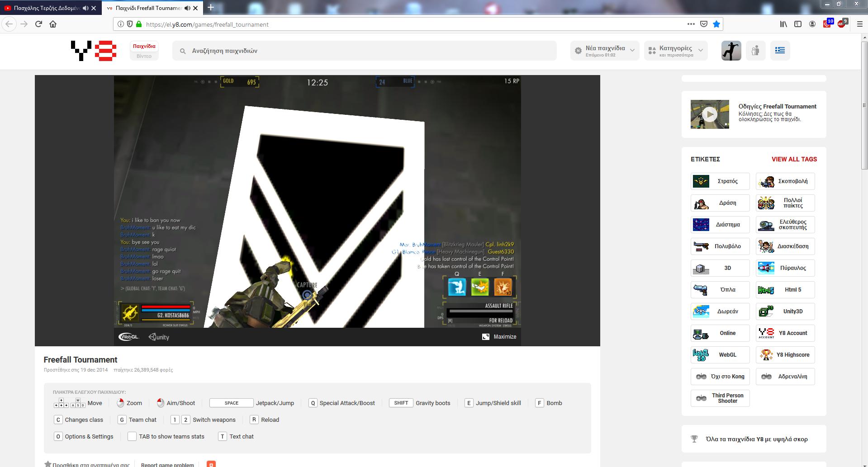Use the E shield skill ability icon
Image resolution: width=868 pixels, height=467 pixels.
(480, 287)
